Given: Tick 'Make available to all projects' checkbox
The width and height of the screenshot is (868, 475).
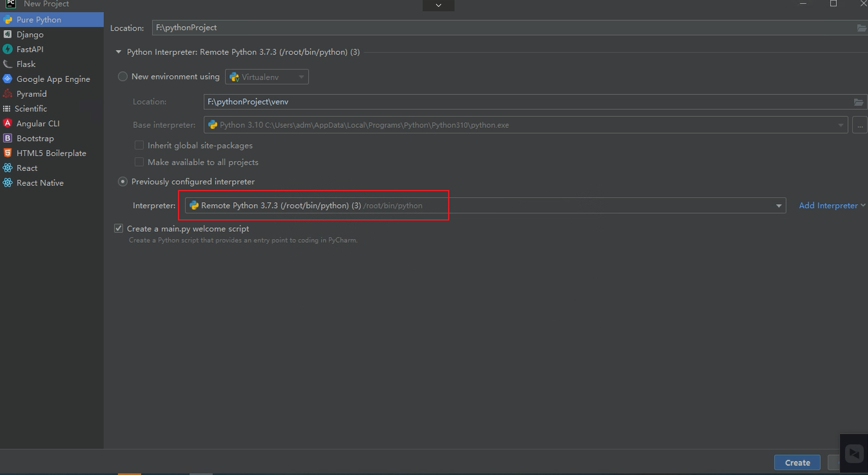Looking at the screenshot, I should point(139,162).
